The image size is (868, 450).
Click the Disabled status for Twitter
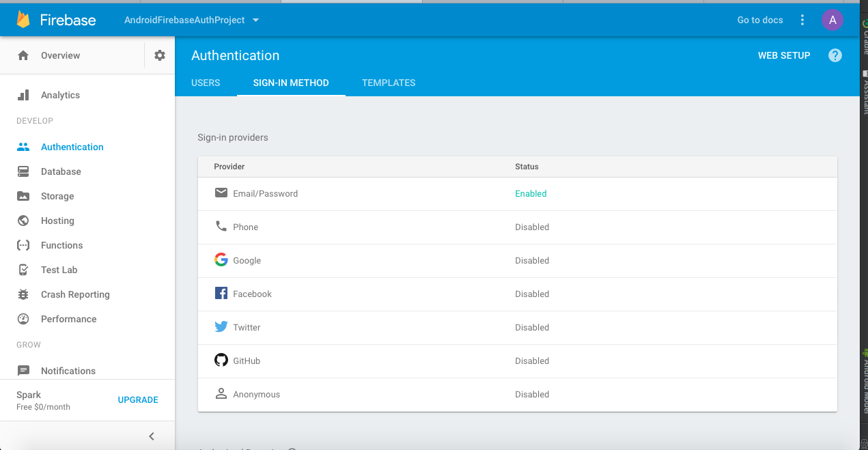point(532,327)
